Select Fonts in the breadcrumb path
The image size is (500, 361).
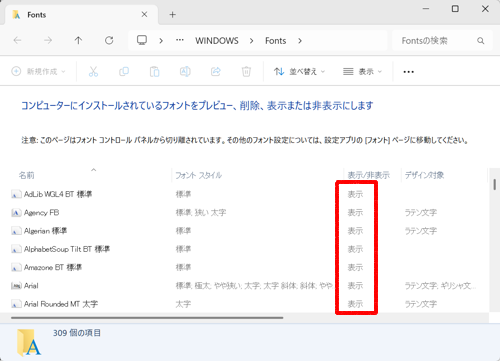[x=276, y=41]
